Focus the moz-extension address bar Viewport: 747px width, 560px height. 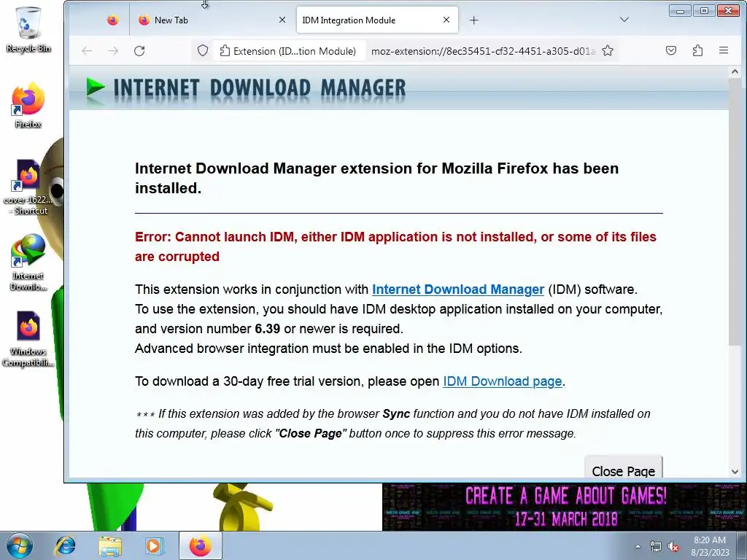click(x=483, y=51)
